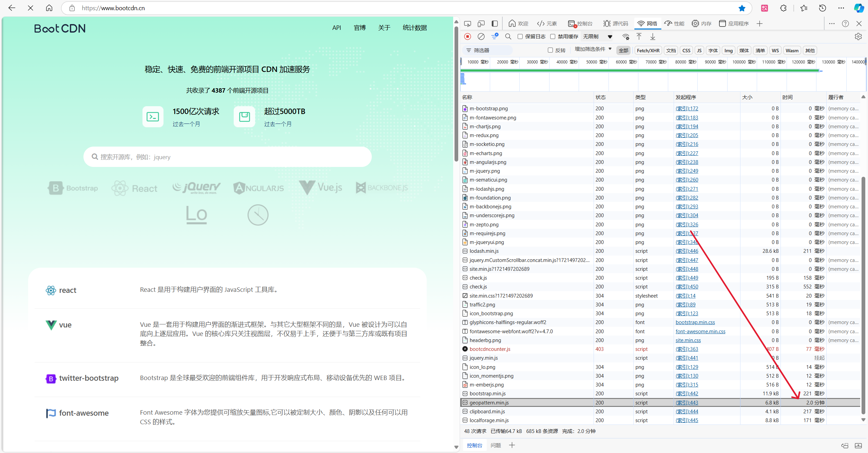868x453 pixels.
Task: Stop loading the page with the X button
Action: click(31, 8)
